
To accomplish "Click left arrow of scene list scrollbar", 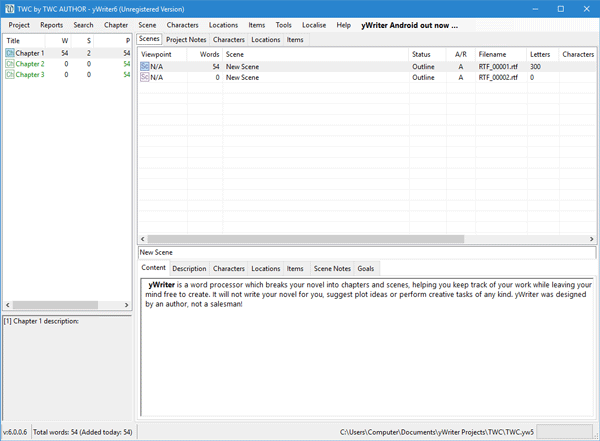I will click(x=143, y=239).
